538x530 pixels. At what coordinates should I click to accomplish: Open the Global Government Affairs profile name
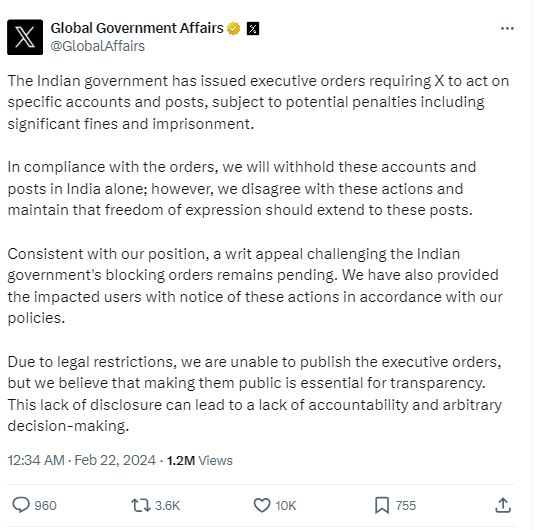(137, 28)
